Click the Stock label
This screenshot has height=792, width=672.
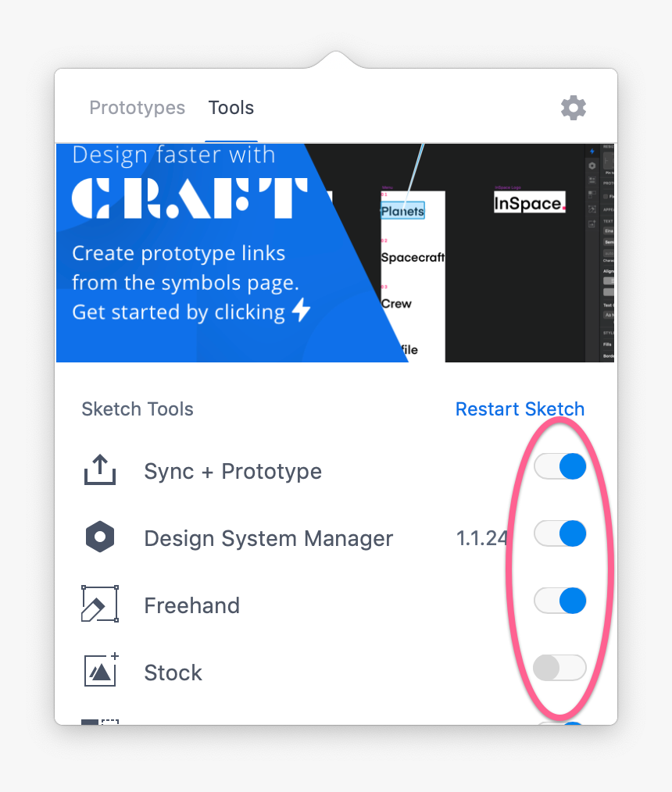coord(173,672)
